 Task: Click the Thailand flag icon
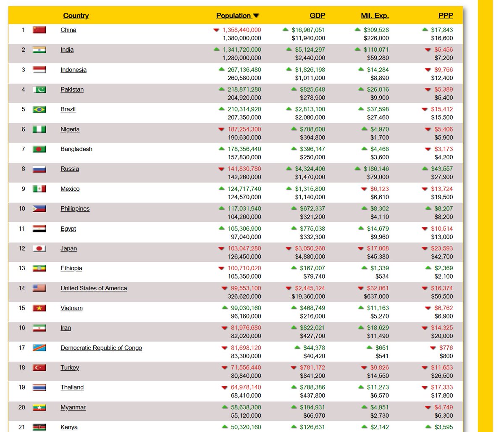[x=39, y=387]
